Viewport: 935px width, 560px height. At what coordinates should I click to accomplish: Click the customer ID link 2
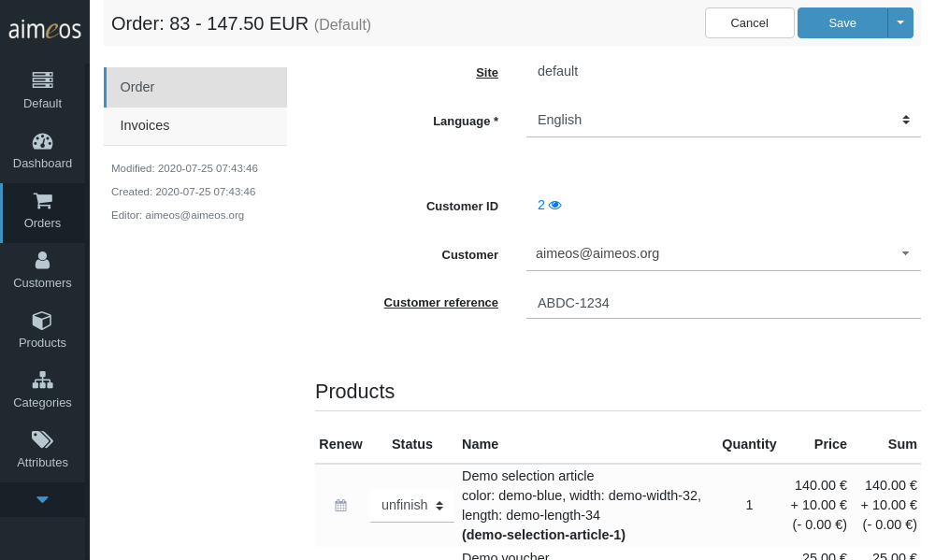point(540,205)
